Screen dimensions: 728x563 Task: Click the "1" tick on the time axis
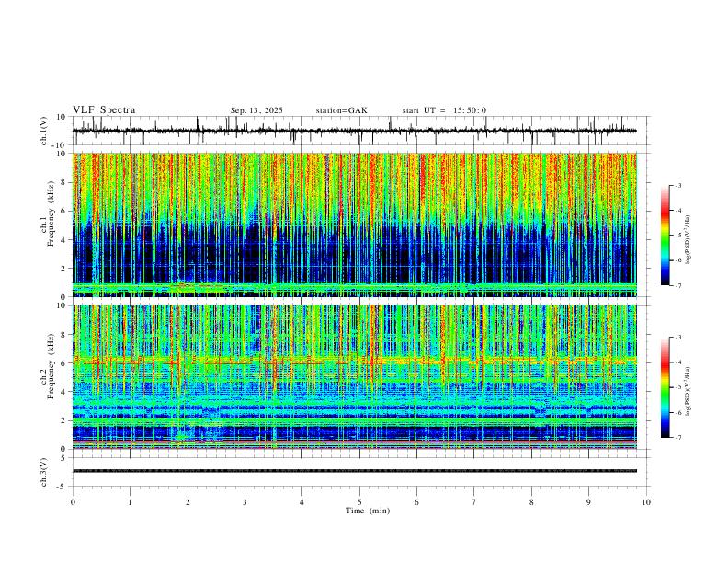coord(130,502)
